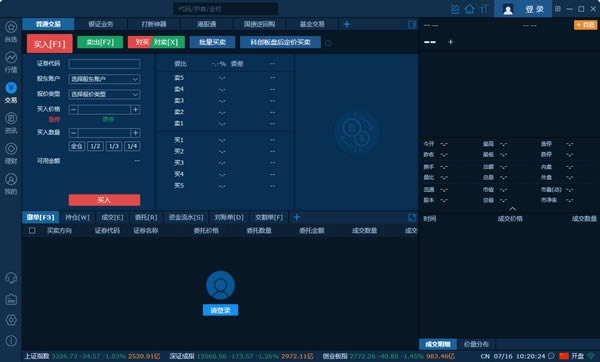Click the red 买入 submit button
This screenshot has height=362, width=600.
pos(104,200)
